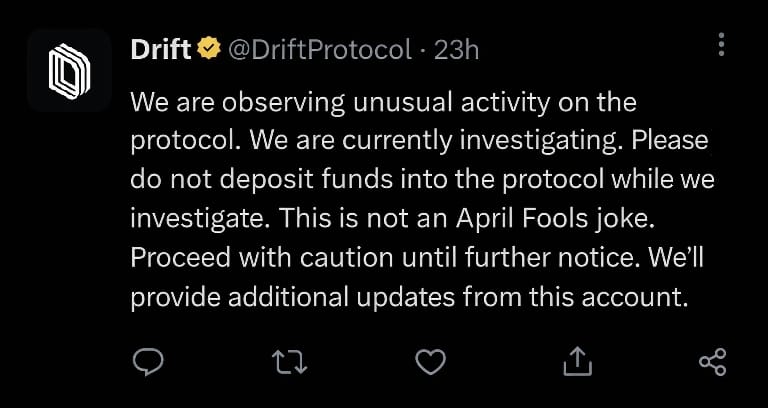This screenshot has height=408, width=768.
Task: Click the 23h timestamp
Action: point(457,49)
